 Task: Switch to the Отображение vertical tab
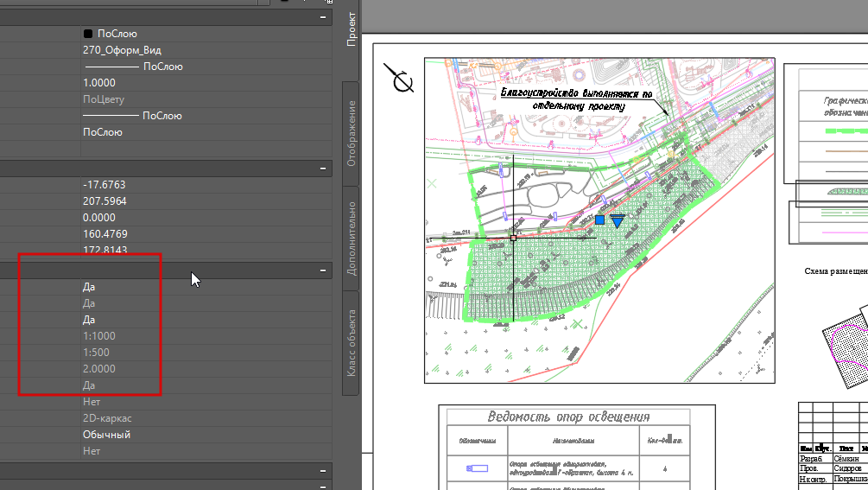351,133
